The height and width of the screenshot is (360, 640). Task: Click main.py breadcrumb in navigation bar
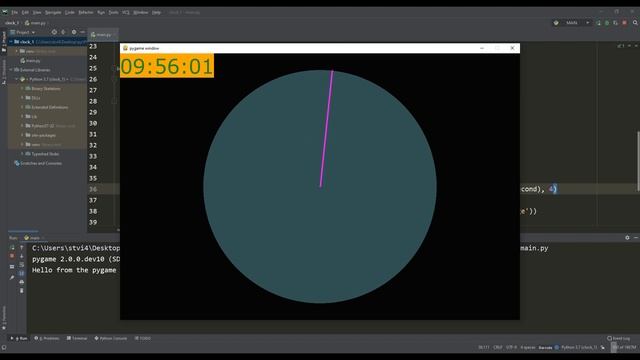pos(35,23)
